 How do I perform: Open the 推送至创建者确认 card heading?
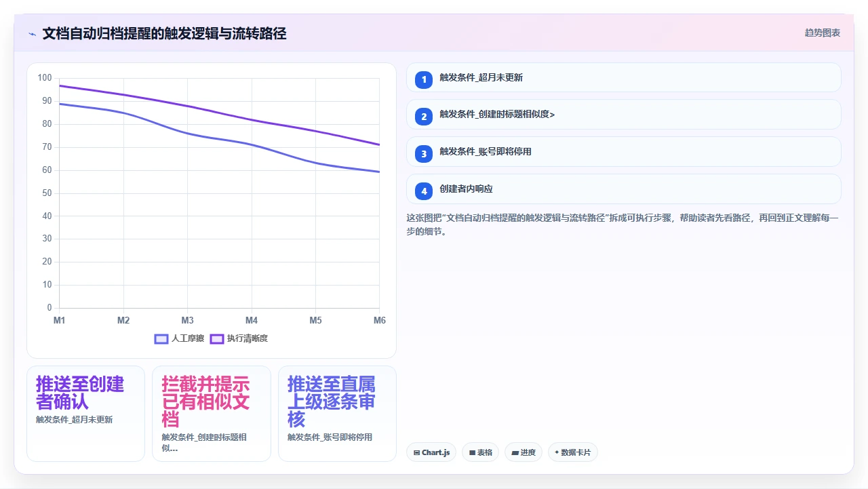[80, 393]
